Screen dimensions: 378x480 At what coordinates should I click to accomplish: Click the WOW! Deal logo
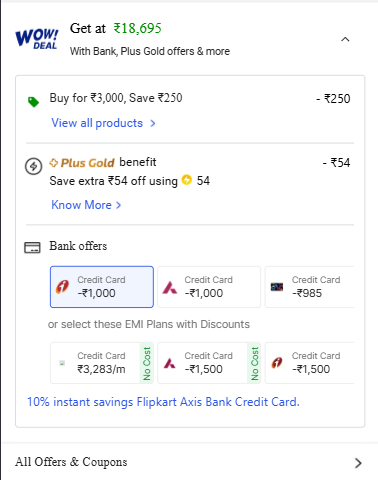coord(37,39)
